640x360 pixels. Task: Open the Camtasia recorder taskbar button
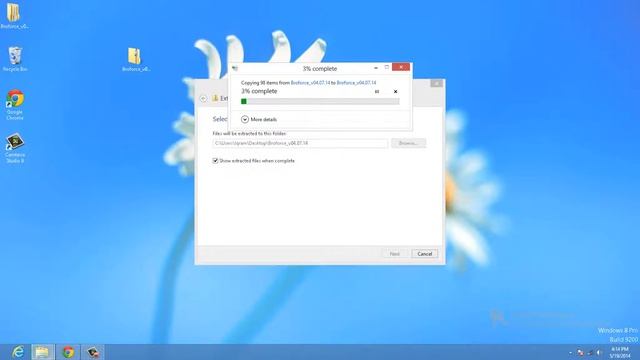pyautogui.click(x=93, y=352)
